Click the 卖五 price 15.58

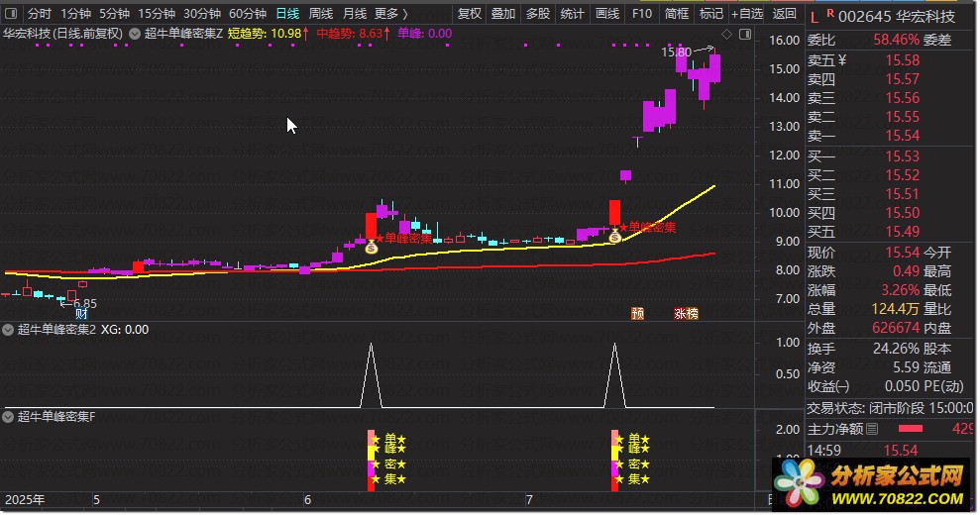pyautogui.click(x=903, y=60)
